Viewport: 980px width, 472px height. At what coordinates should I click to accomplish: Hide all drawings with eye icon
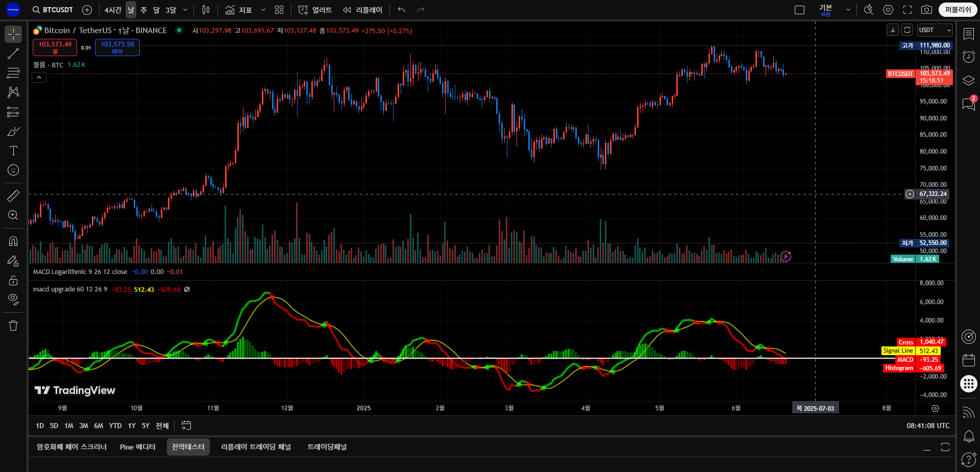point(13,299)
